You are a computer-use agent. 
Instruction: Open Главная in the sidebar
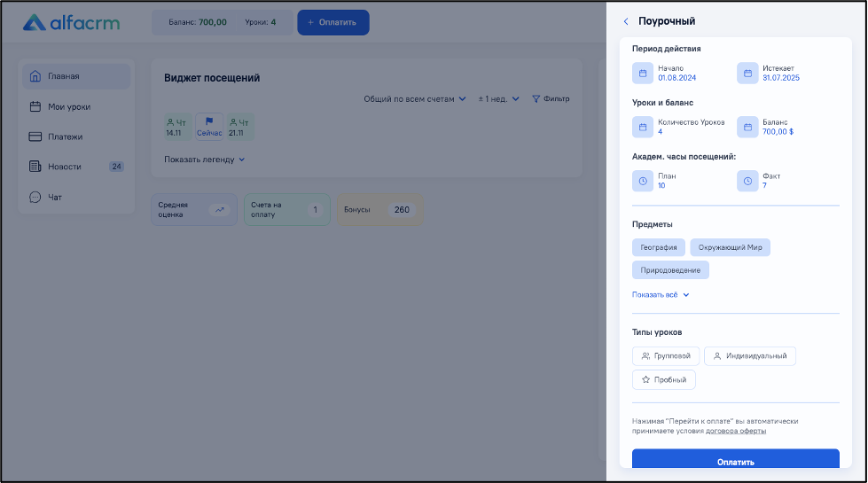click(76, 76)
